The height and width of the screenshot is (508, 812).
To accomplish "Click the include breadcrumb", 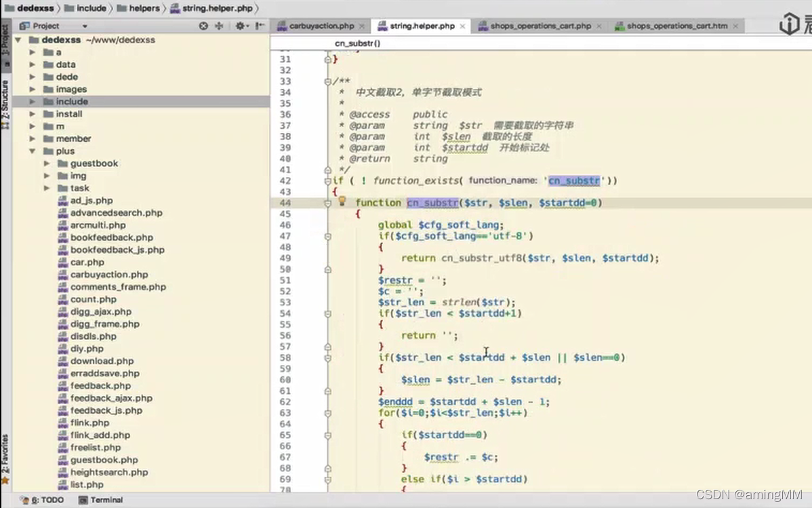I will pyautogui.click(x=85, y=8).
